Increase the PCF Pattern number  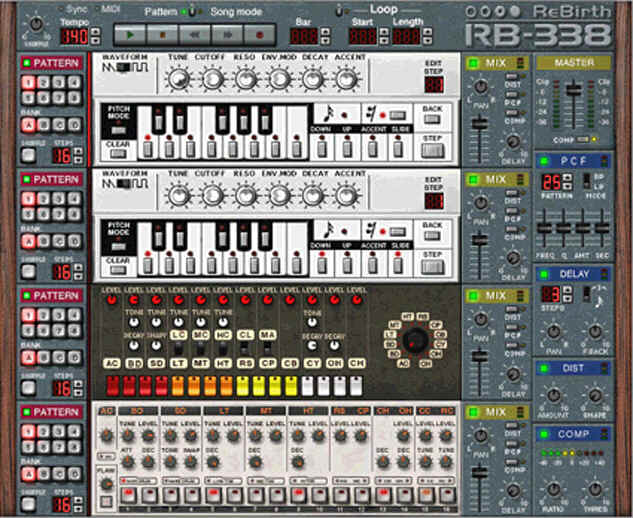[567, 177]
